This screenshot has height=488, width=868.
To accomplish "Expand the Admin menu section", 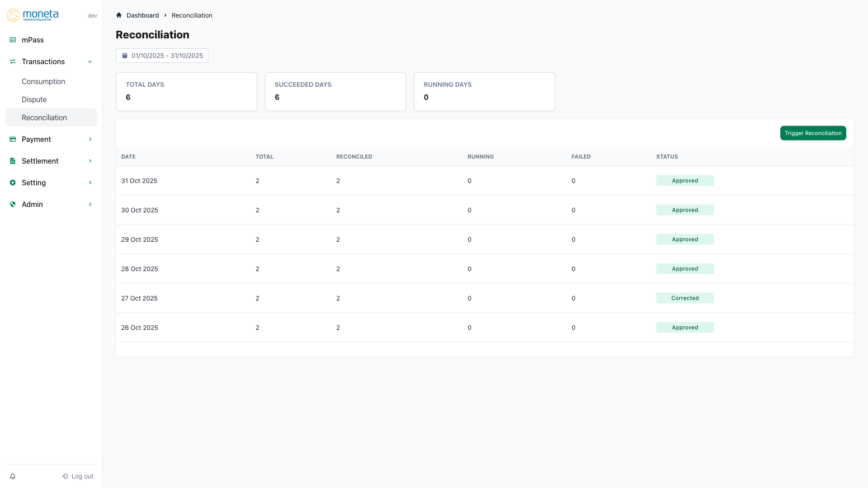I will click(90, 204).
